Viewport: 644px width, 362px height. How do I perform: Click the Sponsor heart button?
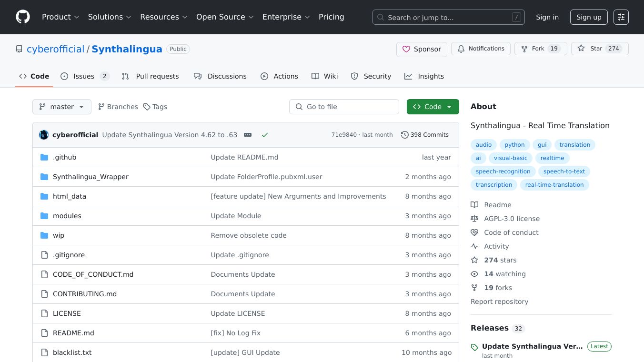click(422, 49)
